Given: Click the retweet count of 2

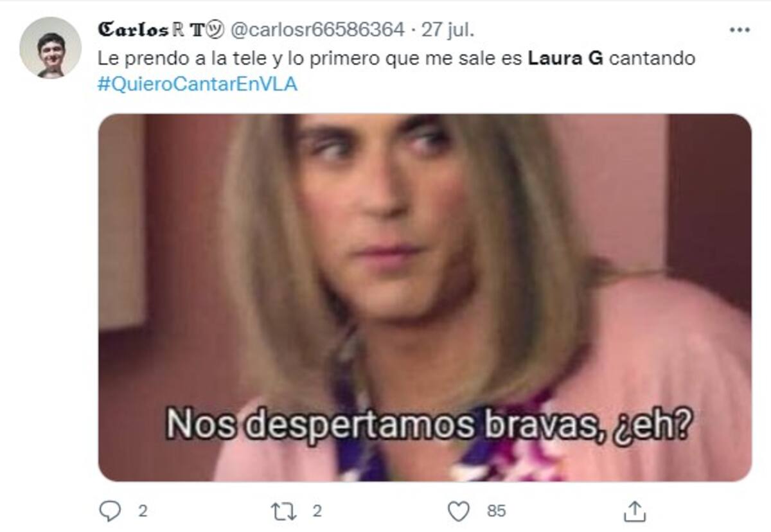Looking at the screenshot, I should pyautogui.click(x=317, y=511).
